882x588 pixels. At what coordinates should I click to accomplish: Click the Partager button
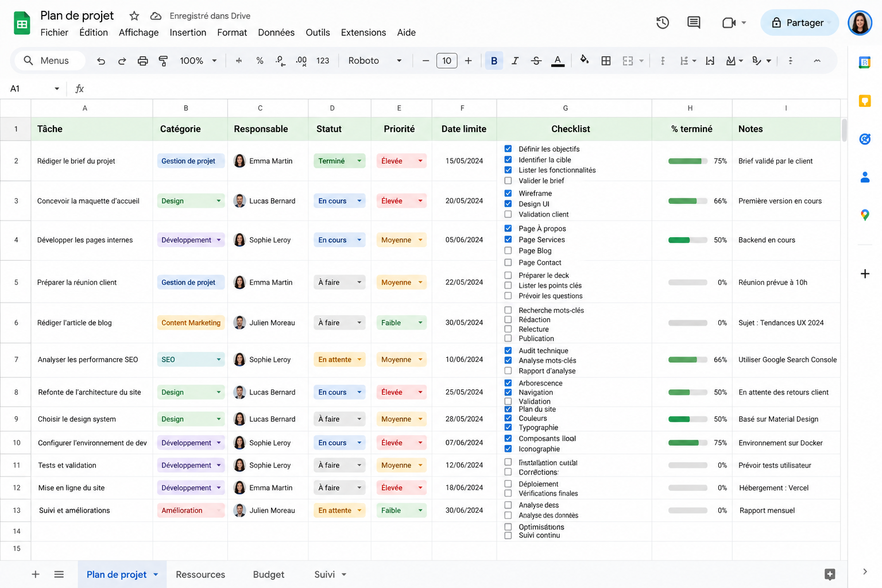799,22
